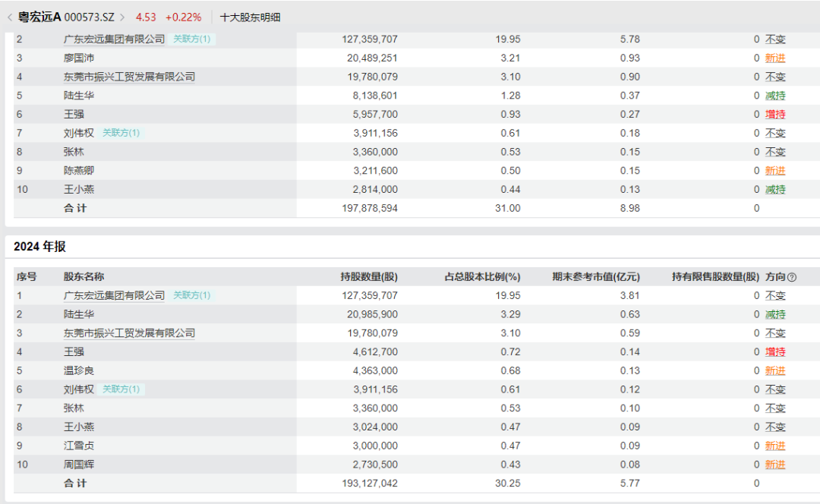Click 增持 link in 王强 row of 2024 年报
Viewport: 820px width, 504px height.
[x=775, y=352]
